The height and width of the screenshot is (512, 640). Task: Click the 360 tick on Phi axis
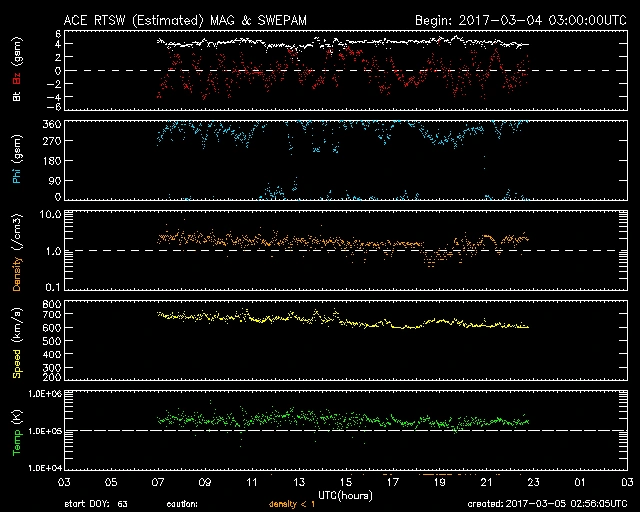pos(45,124)
